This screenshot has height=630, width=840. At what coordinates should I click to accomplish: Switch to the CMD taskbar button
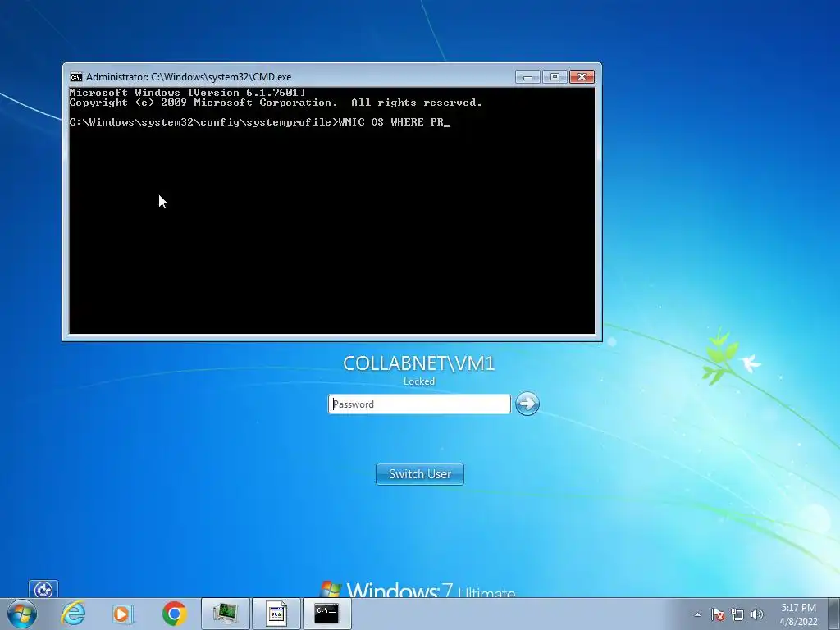point(326,614)
